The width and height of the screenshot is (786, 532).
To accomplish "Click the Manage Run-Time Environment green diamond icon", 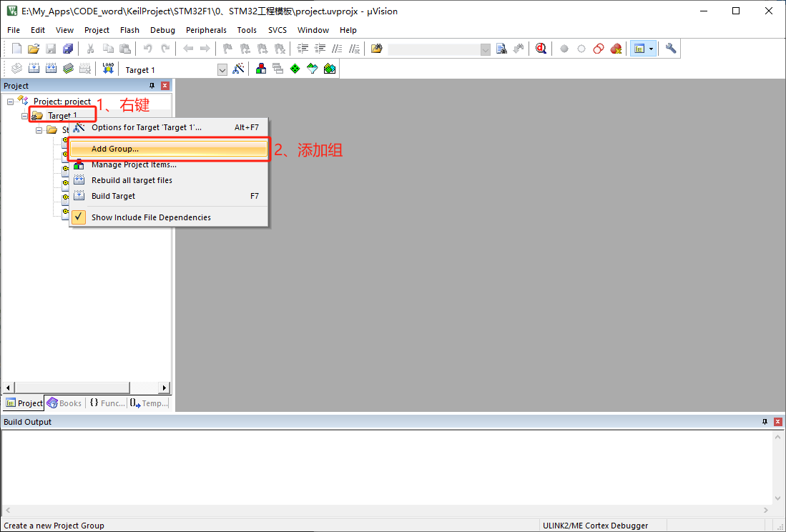I will 295,69.
